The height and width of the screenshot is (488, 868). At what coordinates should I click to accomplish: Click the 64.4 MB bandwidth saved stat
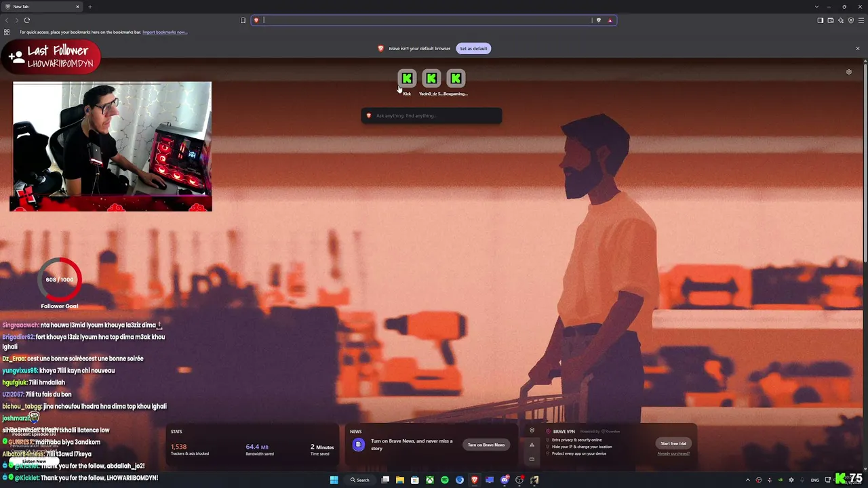point(260,449)
